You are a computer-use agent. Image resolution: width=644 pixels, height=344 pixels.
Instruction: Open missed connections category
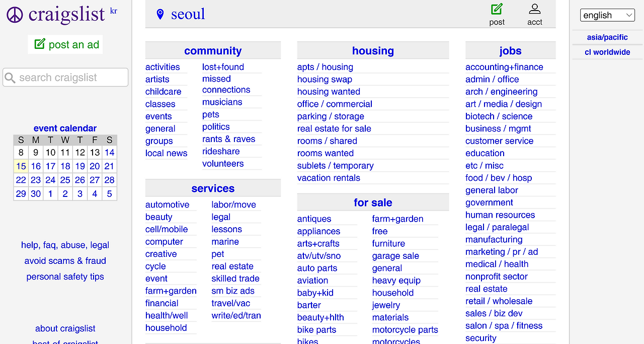coord(226,84)
